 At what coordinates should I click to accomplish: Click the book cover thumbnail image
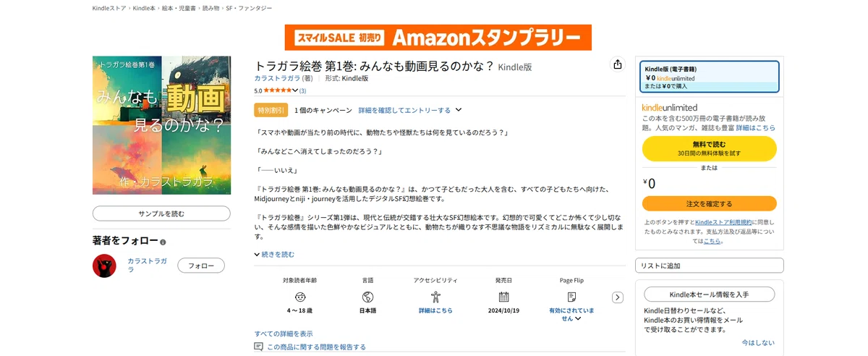[x=161, y=125]
